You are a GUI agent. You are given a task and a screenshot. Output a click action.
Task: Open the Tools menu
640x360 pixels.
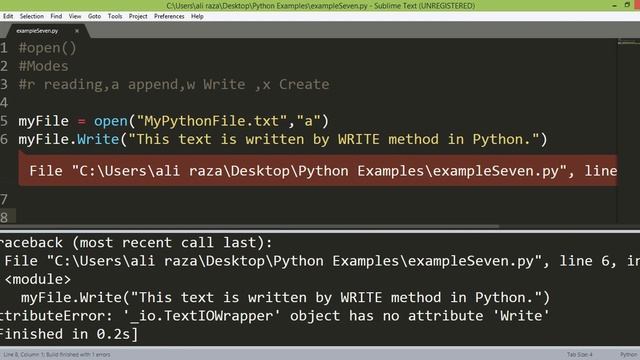point(115,16)
